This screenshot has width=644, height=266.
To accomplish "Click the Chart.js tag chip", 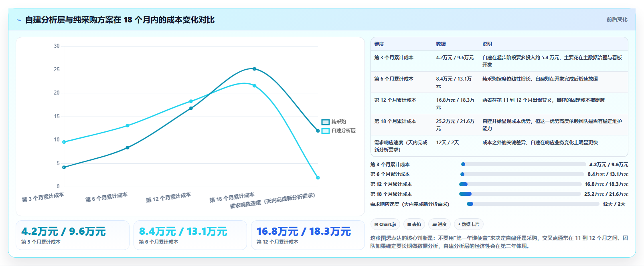I will [x=385, y=224].
